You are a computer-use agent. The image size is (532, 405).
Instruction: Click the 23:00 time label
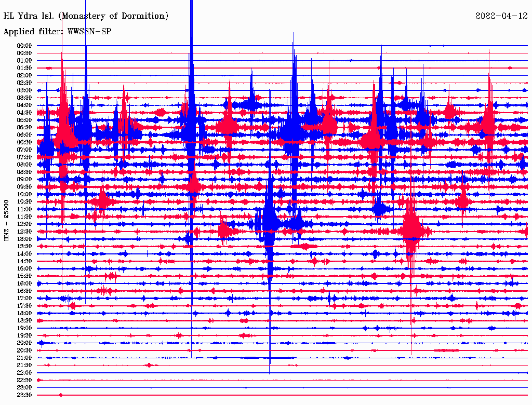click(24, 388)
